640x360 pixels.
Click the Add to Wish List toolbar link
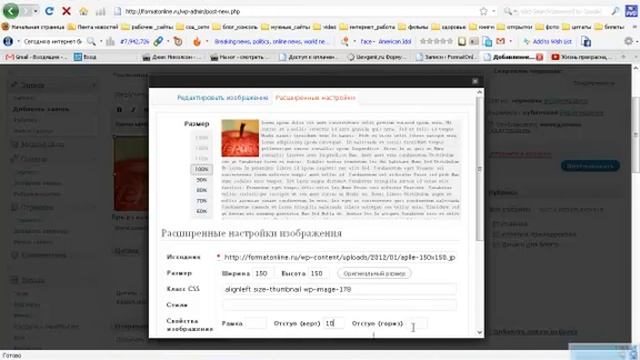[x=547, y=41]
